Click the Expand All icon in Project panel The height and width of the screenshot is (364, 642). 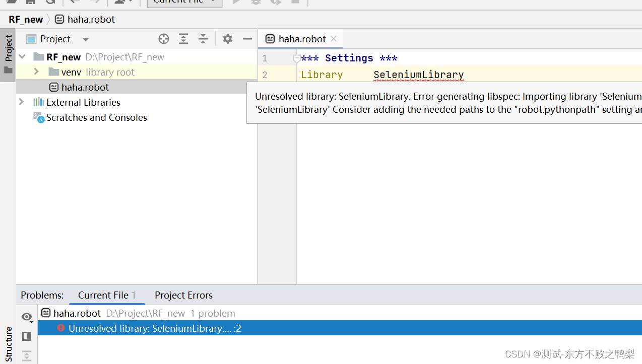[183, 39]
